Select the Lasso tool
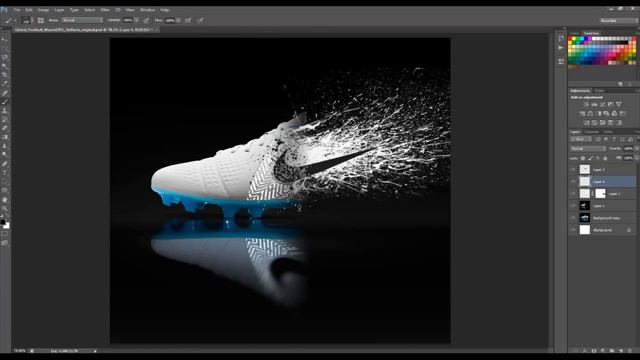Viewport: 640px width, 360px height. pos(5,57)
